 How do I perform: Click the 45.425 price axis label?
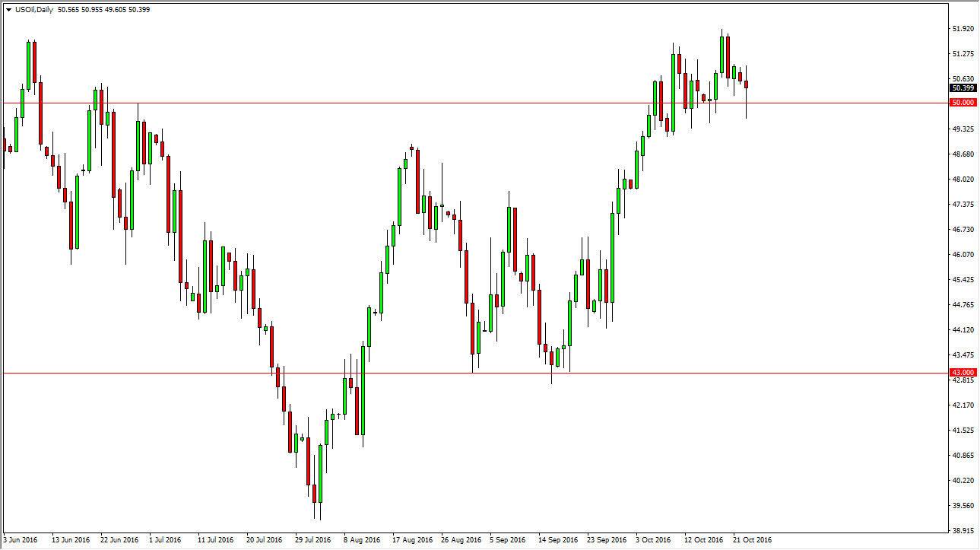click(962, 280)
